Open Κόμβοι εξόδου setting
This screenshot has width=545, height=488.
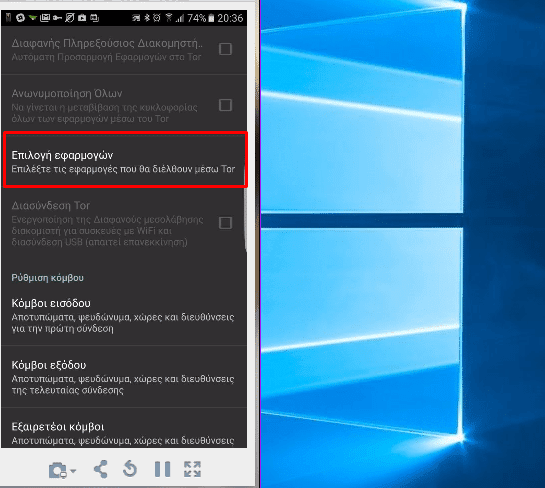(124, 377)
